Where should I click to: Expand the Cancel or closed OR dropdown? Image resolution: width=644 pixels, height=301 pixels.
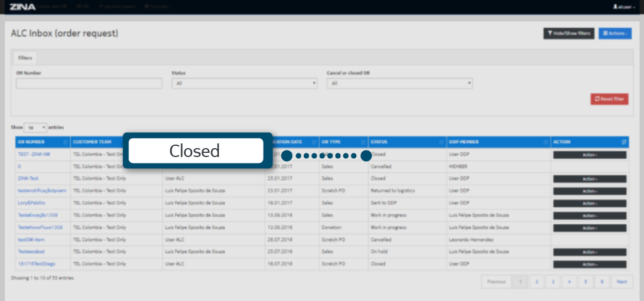coord(399,84)
